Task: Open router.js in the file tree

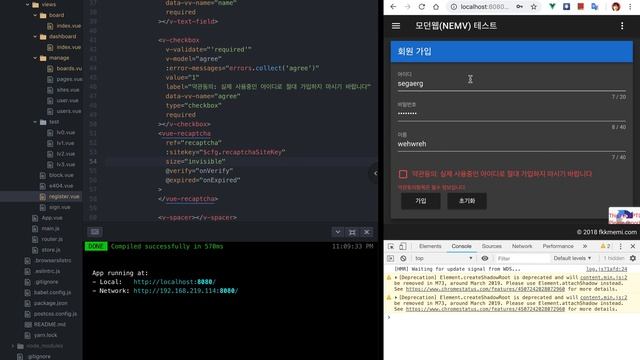Action: tap(52, 239)
